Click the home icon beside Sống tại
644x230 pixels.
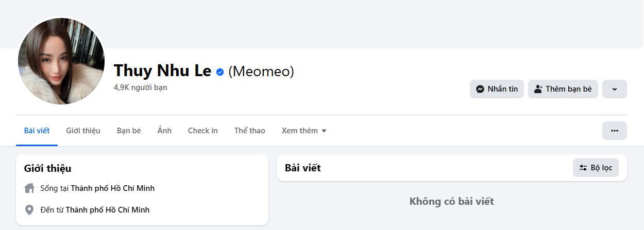(x=29, y=188)
